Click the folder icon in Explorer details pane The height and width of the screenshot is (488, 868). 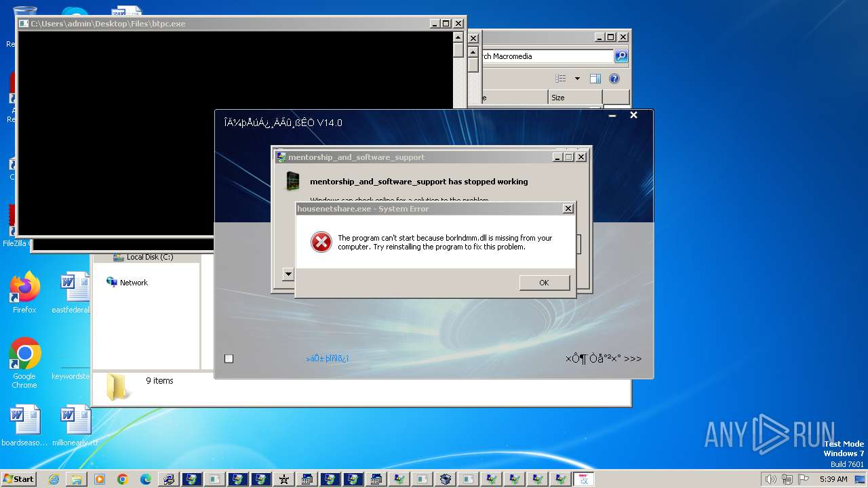(x=119, y=387)
